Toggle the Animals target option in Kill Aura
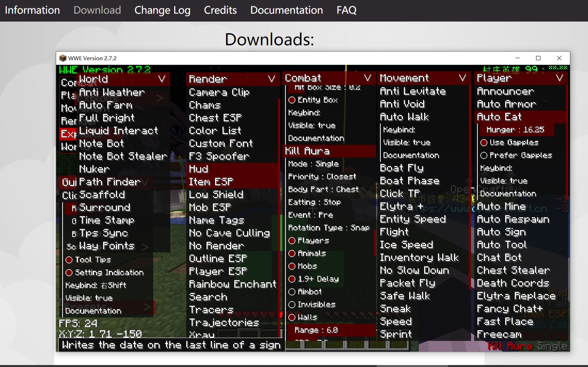The width and height of the screenshot is (588, 367). click(x=292, y=253)
